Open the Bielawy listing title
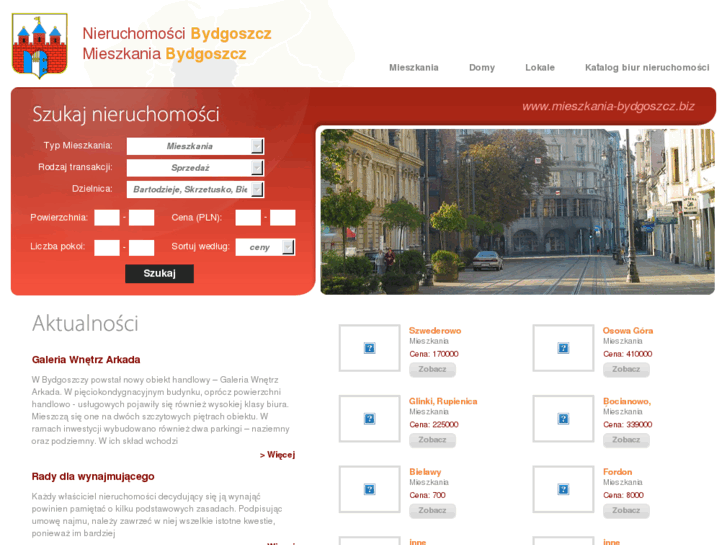 pos(425,472)
